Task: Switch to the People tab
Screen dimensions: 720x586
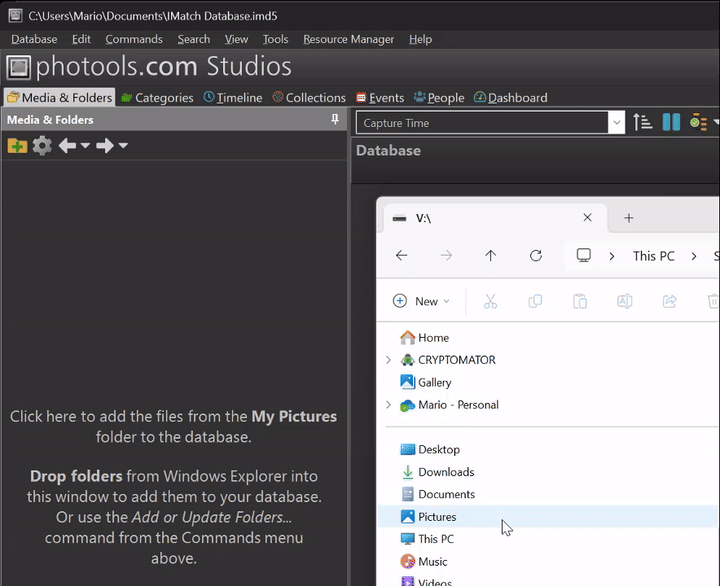Action: [x=439, y=97]
